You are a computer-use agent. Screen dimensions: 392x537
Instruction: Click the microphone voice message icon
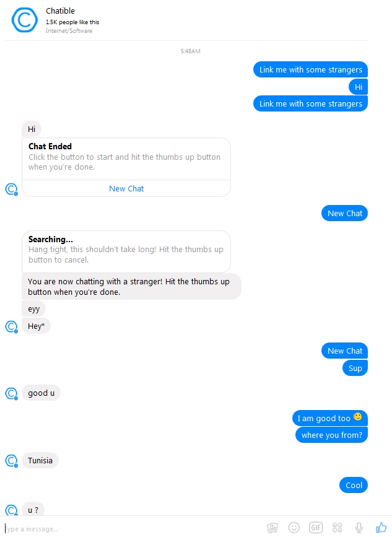coord(359,528)
